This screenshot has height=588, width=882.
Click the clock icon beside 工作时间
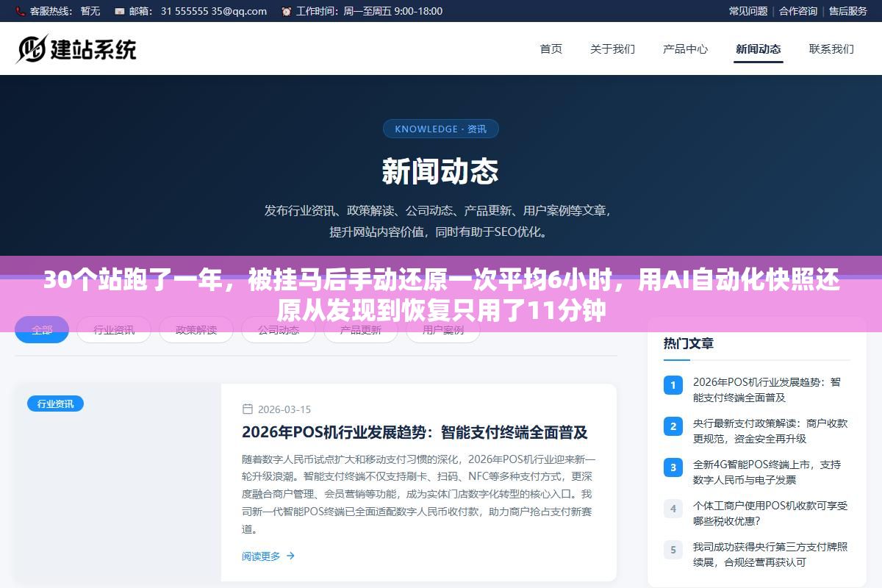coord(286,11)
